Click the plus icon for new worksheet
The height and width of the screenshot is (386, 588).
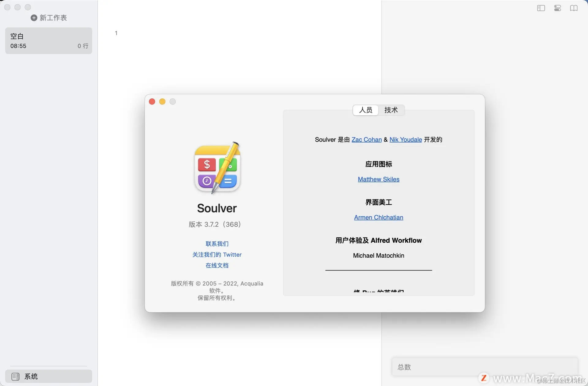[34, 18]
